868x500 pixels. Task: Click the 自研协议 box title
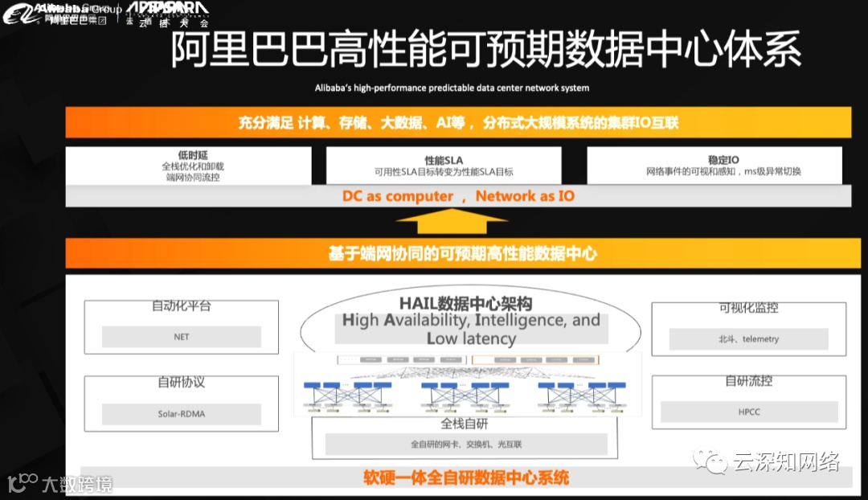tap(182, 382)
